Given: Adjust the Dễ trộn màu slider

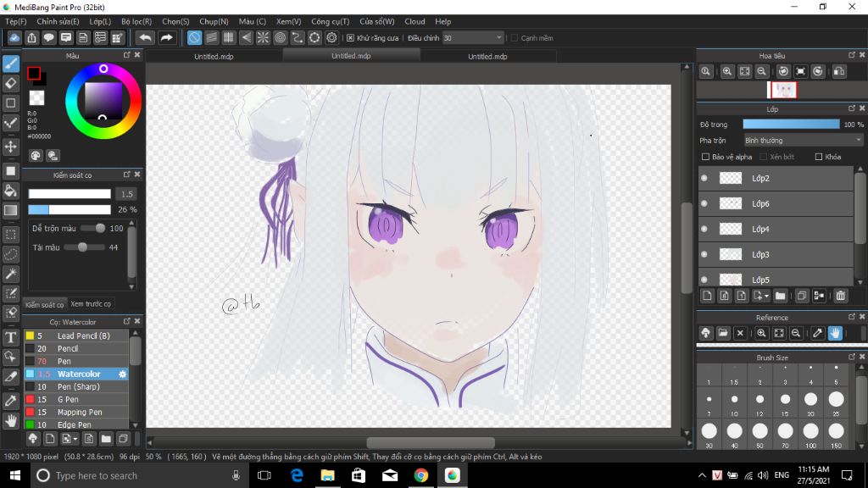Looking at the screenshot, I should pos(93,229).
